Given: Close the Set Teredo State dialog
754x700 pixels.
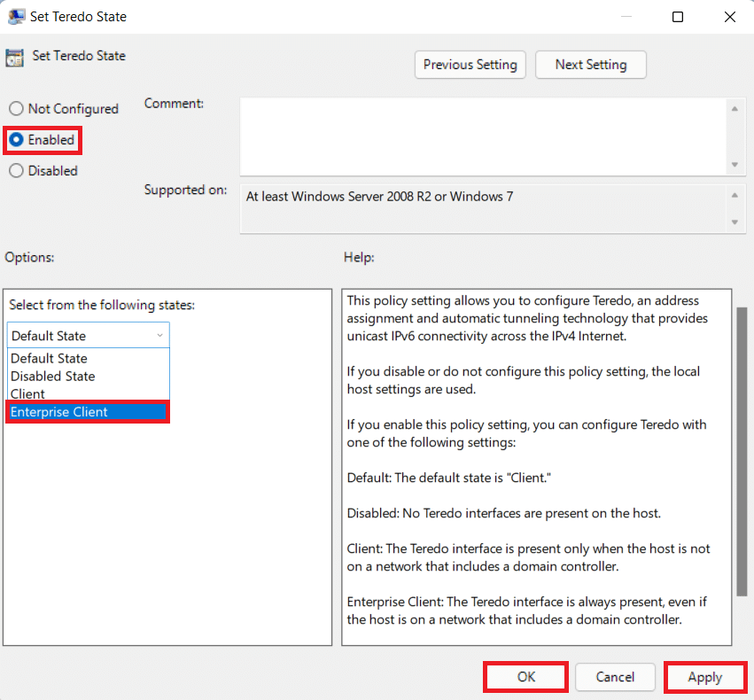Looking at the screenshot, I should (729, 17).
